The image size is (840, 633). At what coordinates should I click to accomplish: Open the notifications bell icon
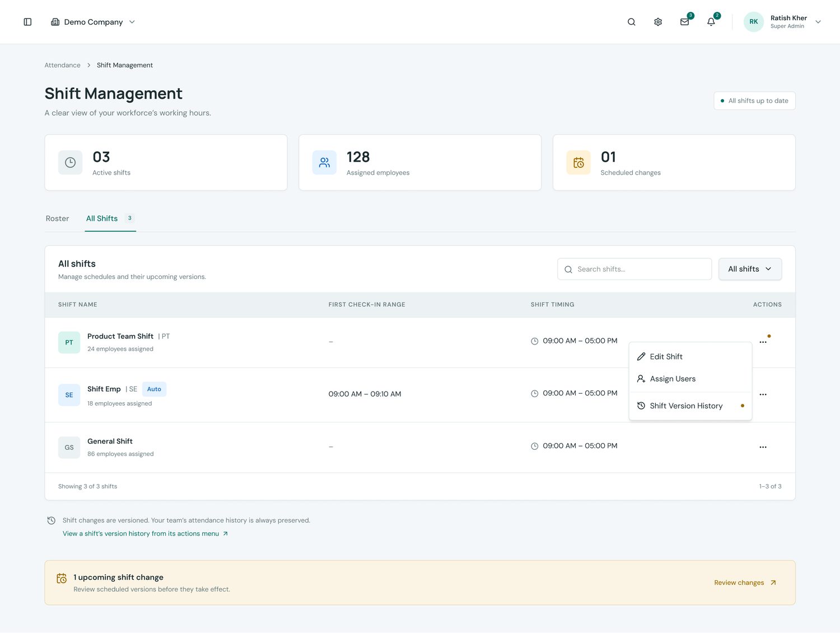coord(711,22)
